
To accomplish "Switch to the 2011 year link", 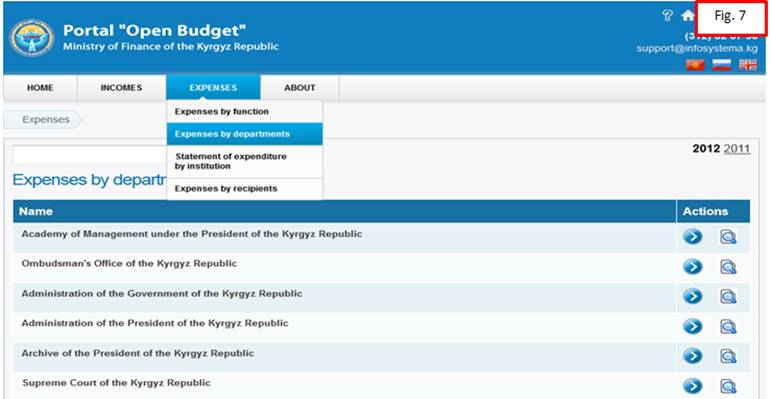I will tap(737, 149).
